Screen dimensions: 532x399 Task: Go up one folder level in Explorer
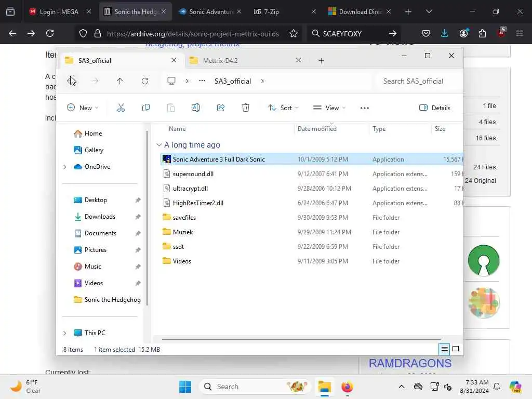tap(120, 81)
